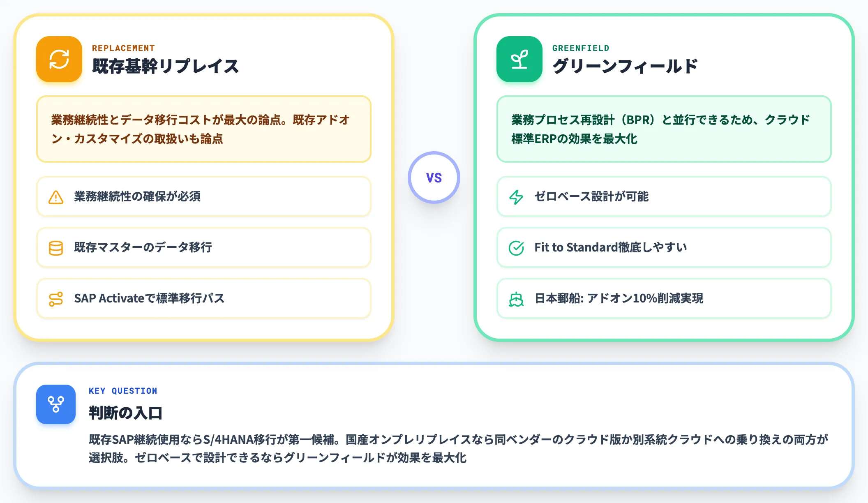Click the circled checkmark icon
The width and height of the screenshot is (868, 503).
(x=516, y=248)
